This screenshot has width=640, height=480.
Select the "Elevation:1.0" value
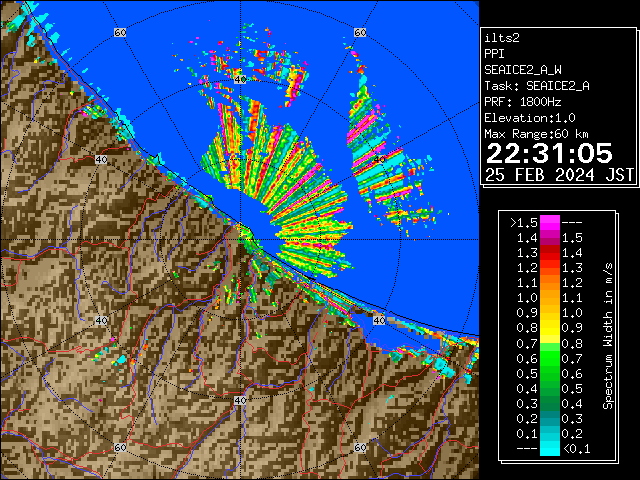[530, 118]
